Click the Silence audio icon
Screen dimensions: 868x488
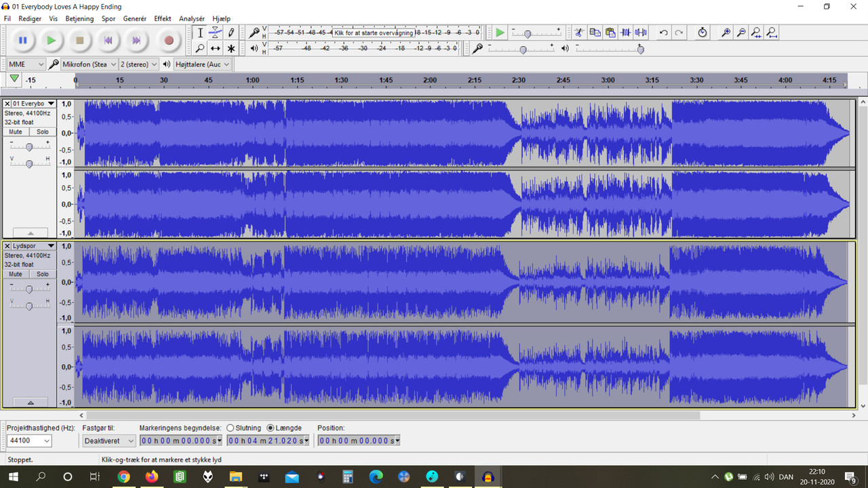tap(641, 33)
